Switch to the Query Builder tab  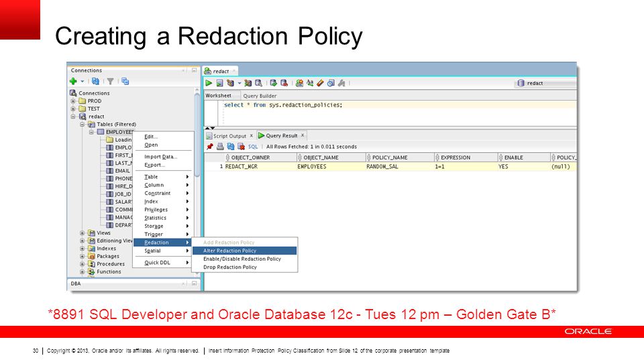click(x=260, y=96)
